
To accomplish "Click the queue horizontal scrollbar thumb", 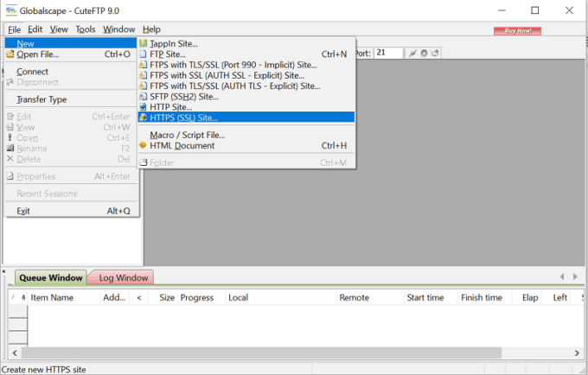I will tap(262, 353).
